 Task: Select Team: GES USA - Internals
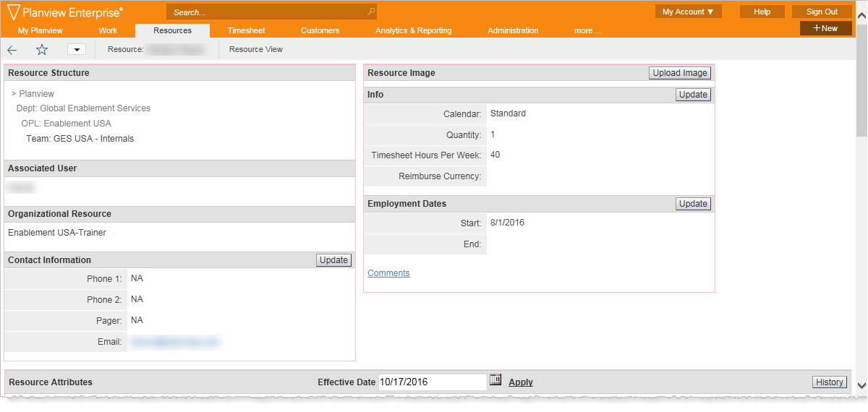coord(80,139)
